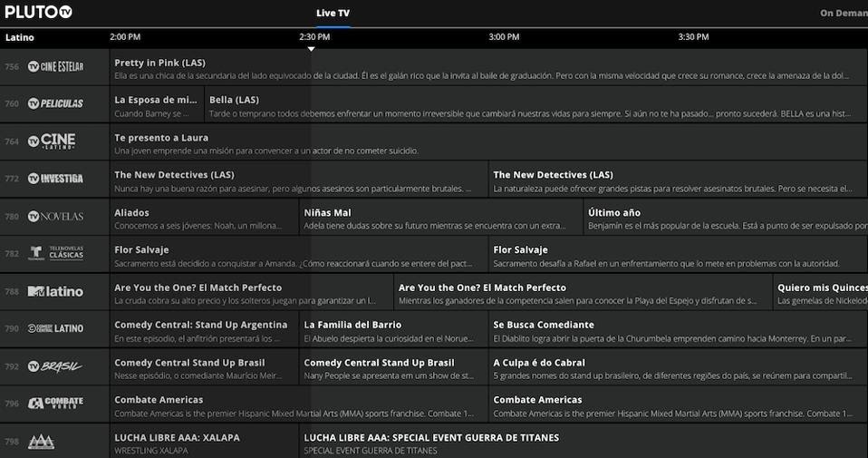868x458 pixels.
Task: Select Telenovelas Clásicas channel logo
Action: (x=55, y=253)
